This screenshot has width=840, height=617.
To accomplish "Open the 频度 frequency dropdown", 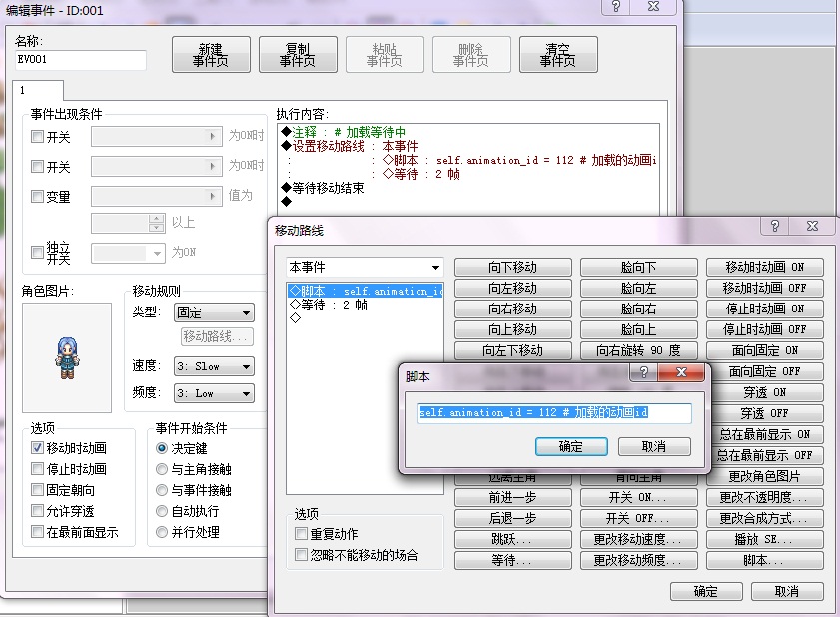I will click(x=215, y=393).
